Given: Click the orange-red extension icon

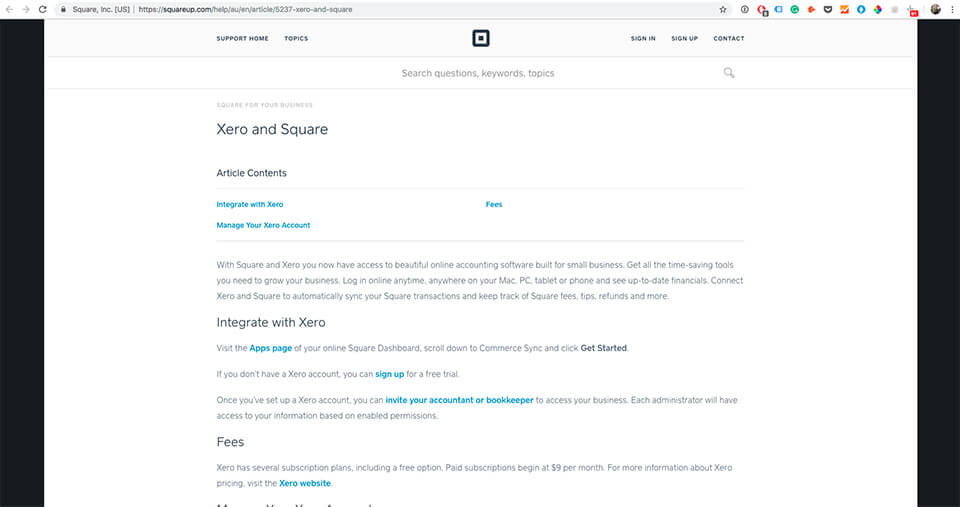Looking at the screenshot, I should (811, 9).
